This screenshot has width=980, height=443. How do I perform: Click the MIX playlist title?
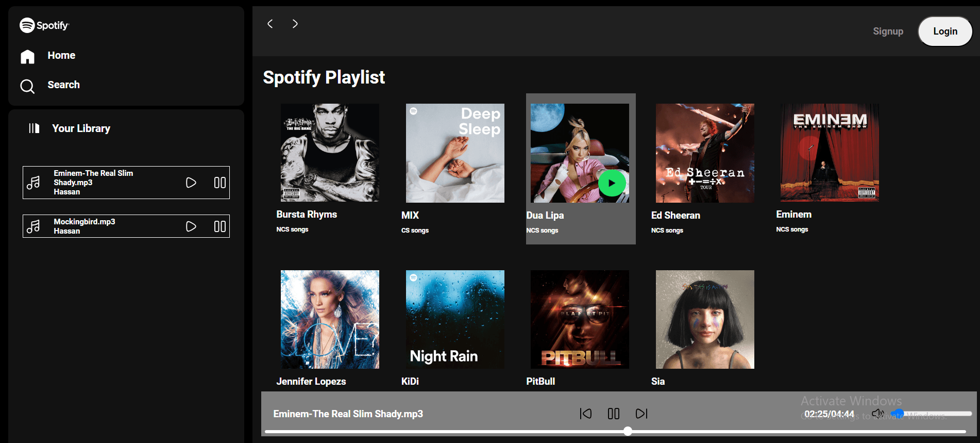point(410,216)
